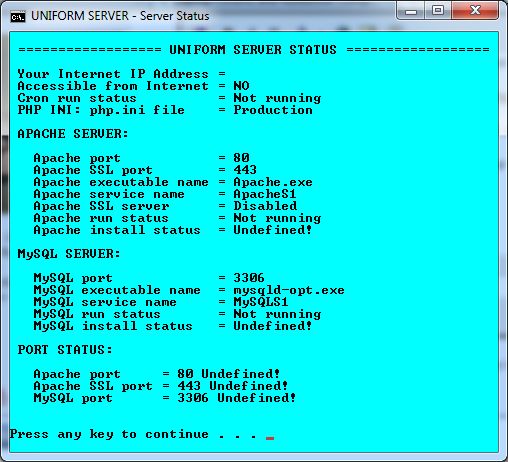The image size is (508, 462).
Task: Click the 'PORT STATUS:' section heading
Action: (65, 350)
